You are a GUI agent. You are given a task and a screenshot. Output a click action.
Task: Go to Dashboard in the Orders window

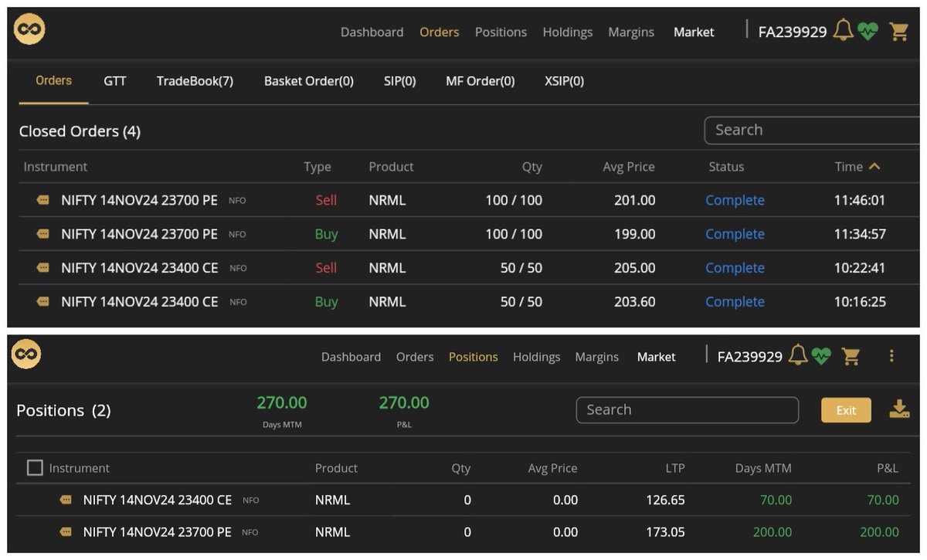coord(372,32)
